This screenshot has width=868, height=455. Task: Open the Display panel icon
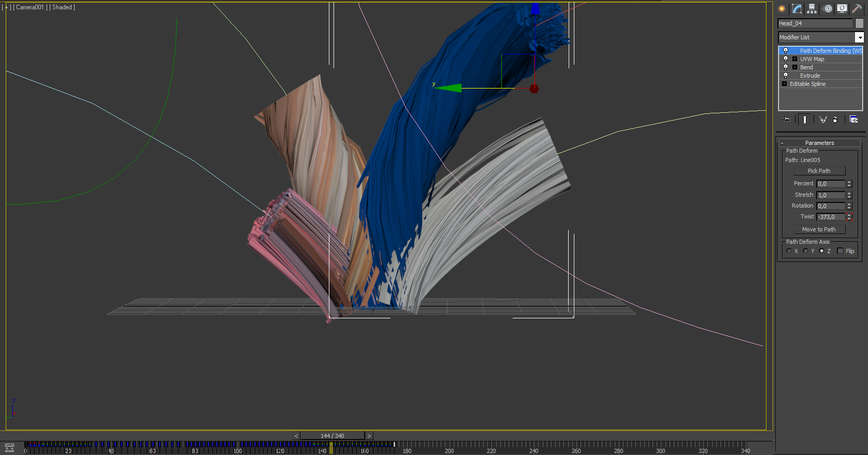pyautogui.click(x=842, y=9)
